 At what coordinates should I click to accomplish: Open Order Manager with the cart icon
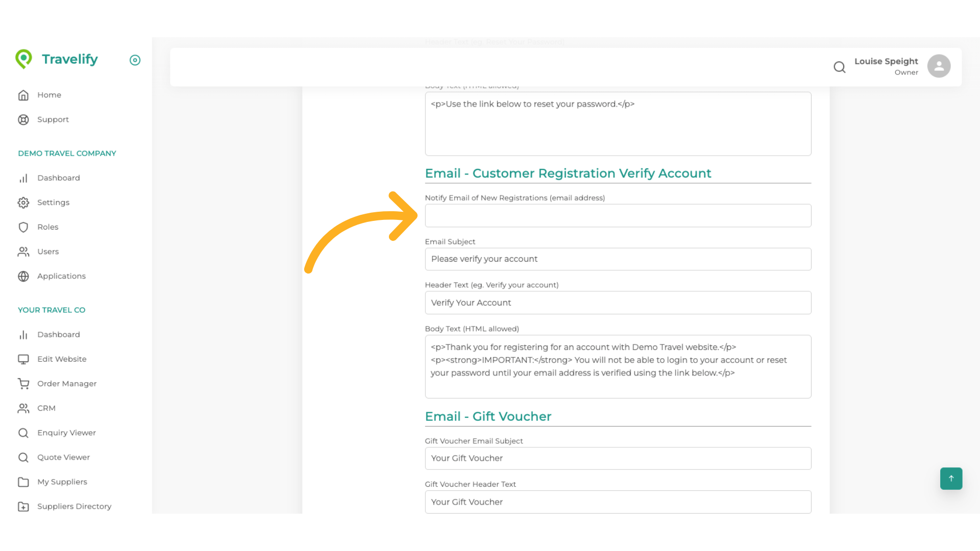tap(23, 384)
